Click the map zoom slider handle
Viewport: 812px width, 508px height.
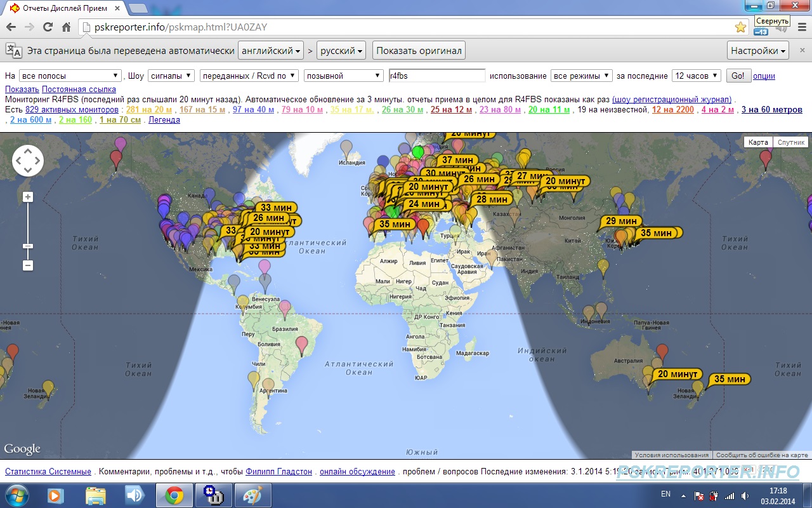click(28, 246)
